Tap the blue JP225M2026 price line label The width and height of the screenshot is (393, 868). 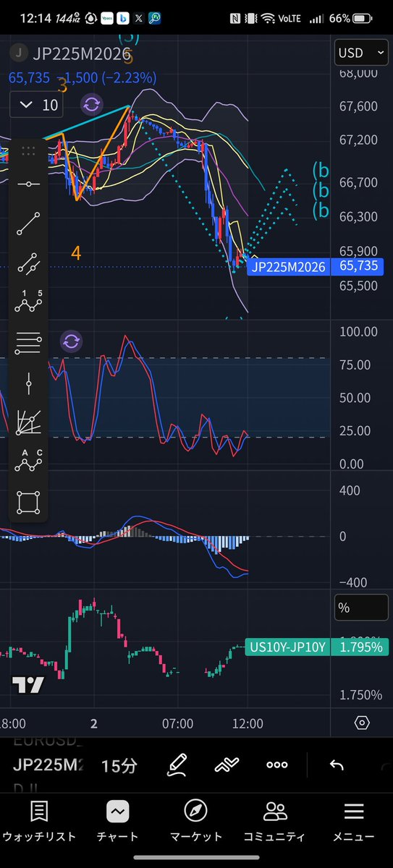coord(287,267)
